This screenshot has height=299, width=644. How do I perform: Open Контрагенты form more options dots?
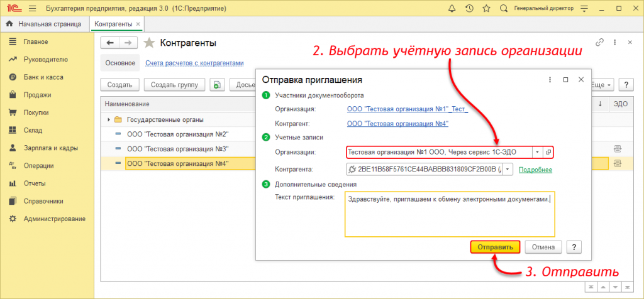(615, 42)
